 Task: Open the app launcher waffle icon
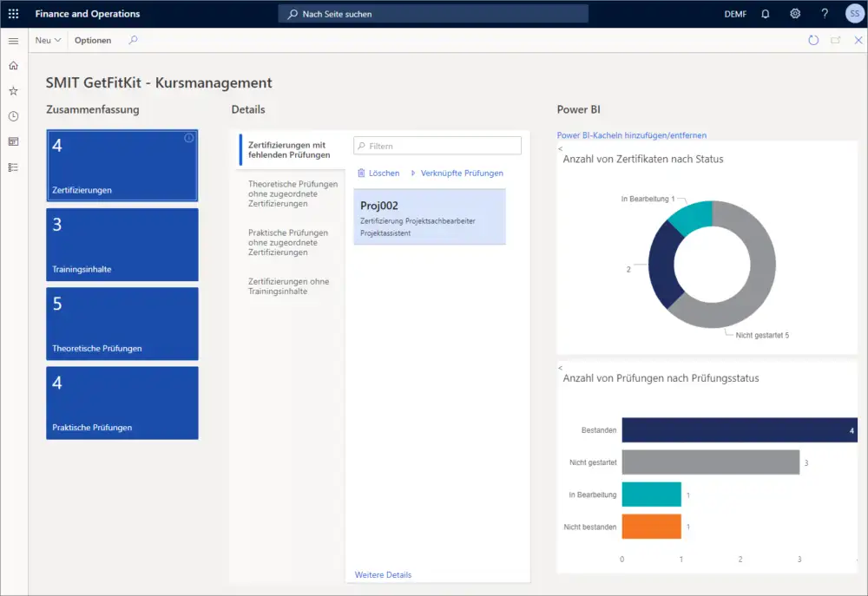tap(13, 14)
